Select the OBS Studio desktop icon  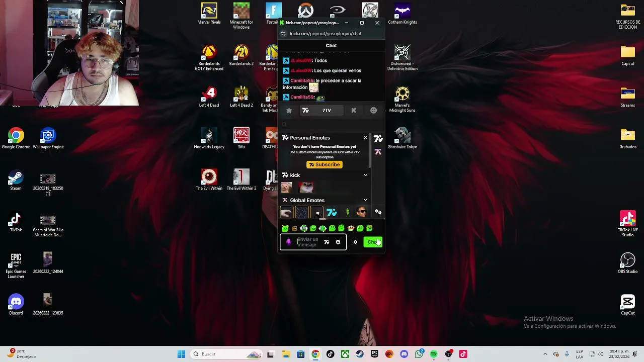coord(628,263)
